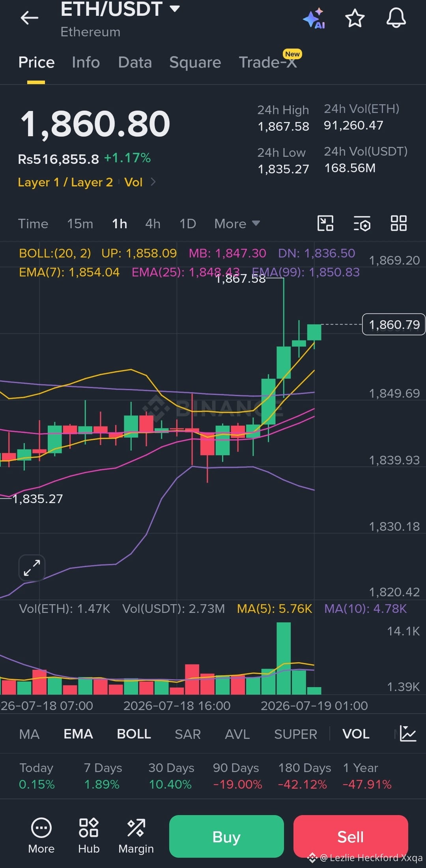
Task: Switch to the Info tab
Action: pyautogui.click(x=86, y=62)
